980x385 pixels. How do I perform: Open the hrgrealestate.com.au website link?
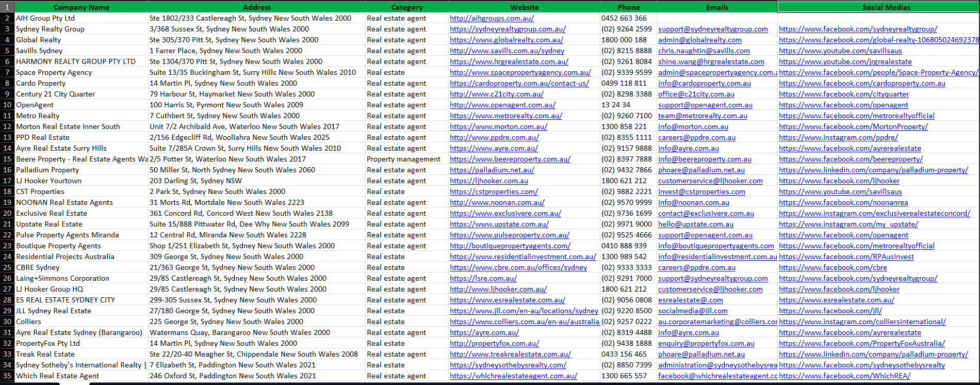509,61
